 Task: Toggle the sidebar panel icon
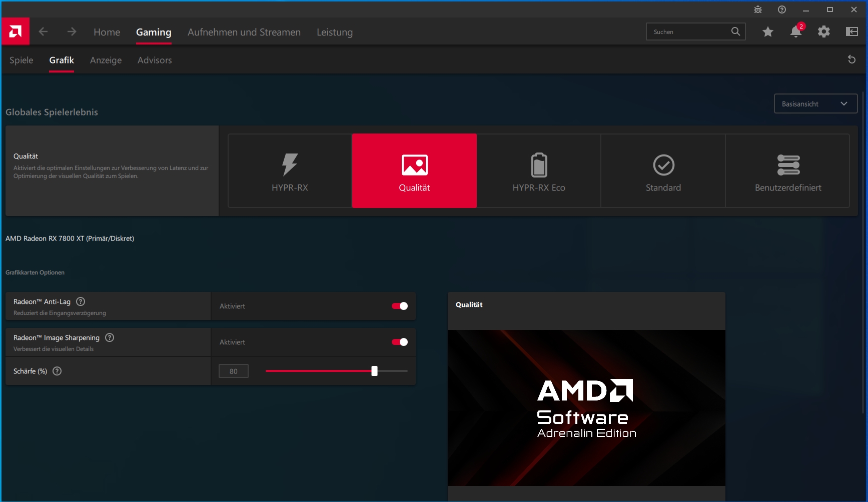coord(852,32)
